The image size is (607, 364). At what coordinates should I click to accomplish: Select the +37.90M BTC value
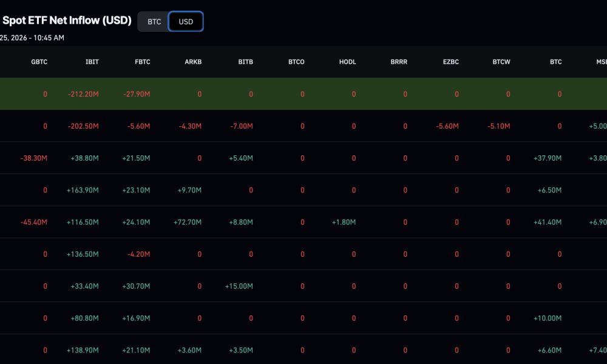[x=548, y=158]
